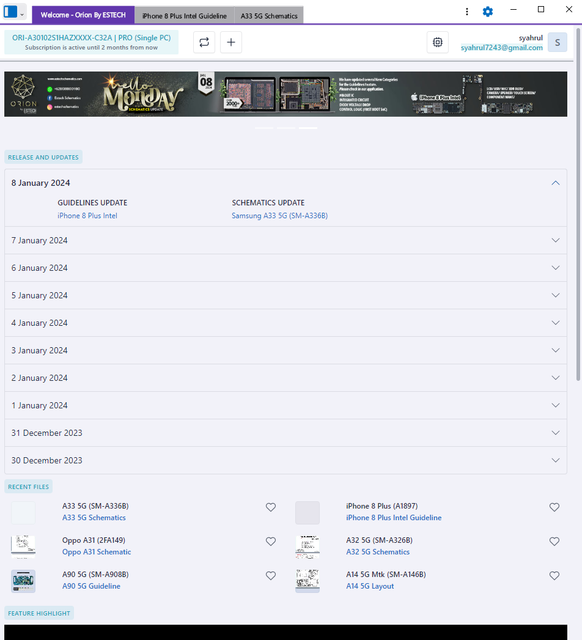Switch to iPhone 8 Plus Intel Guideline tab

[184, 16]
